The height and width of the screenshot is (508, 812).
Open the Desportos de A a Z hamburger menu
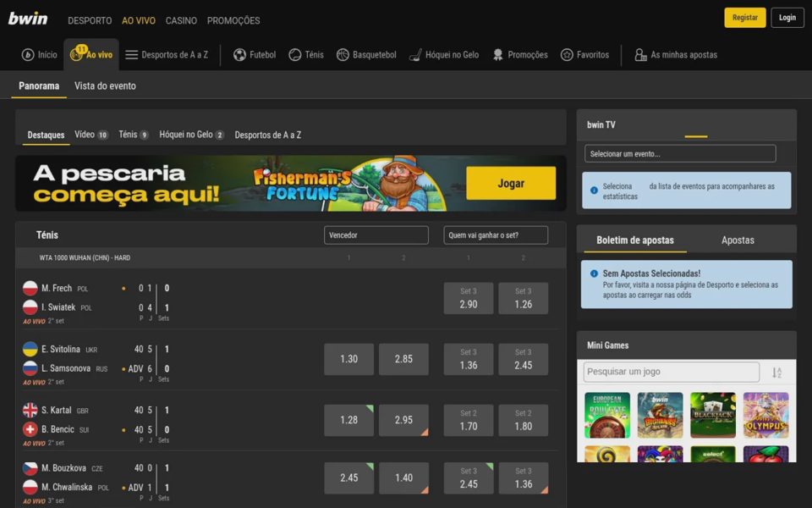pos(132,55)
